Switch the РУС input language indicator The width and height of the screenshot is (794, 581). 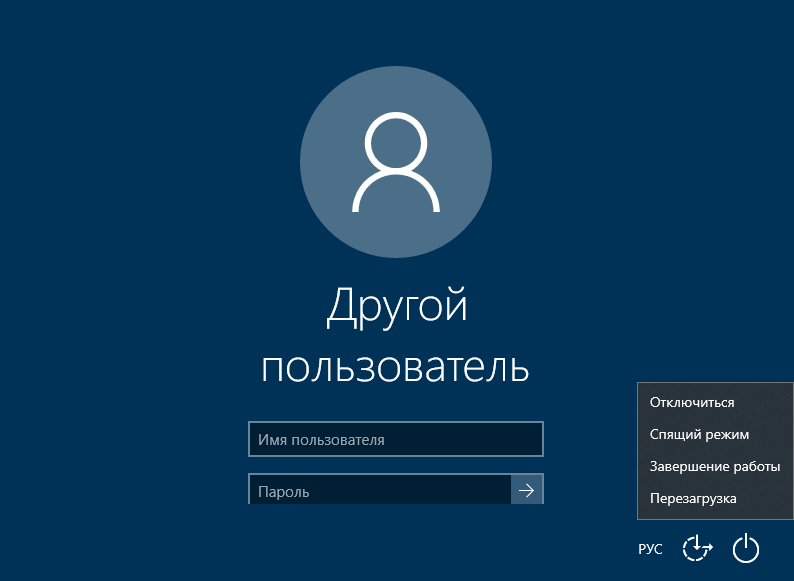[x=650, y=549]
